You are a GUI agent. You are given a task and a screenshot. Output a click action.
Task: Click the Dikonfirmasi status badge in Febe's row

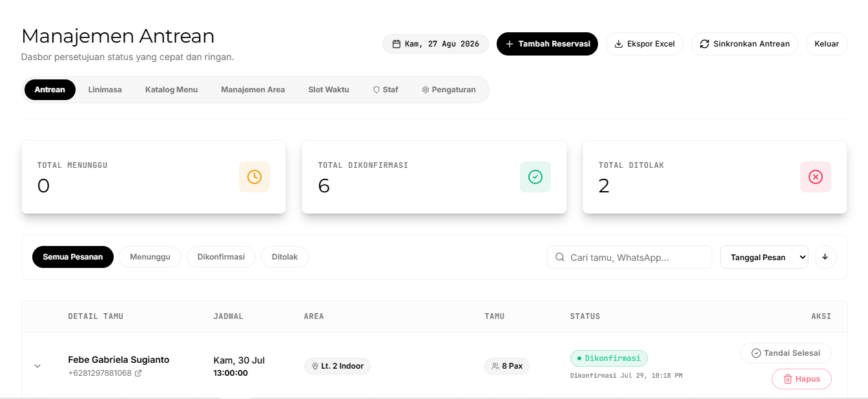(609, 358)
